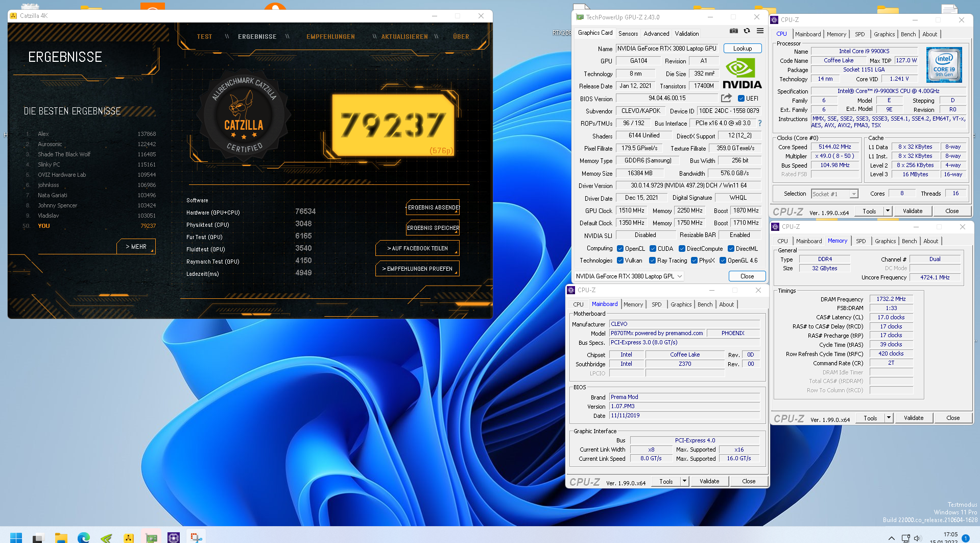Click Validate in the CPU-Z Mainboard window
980x543 pixels.
point(709,481)
